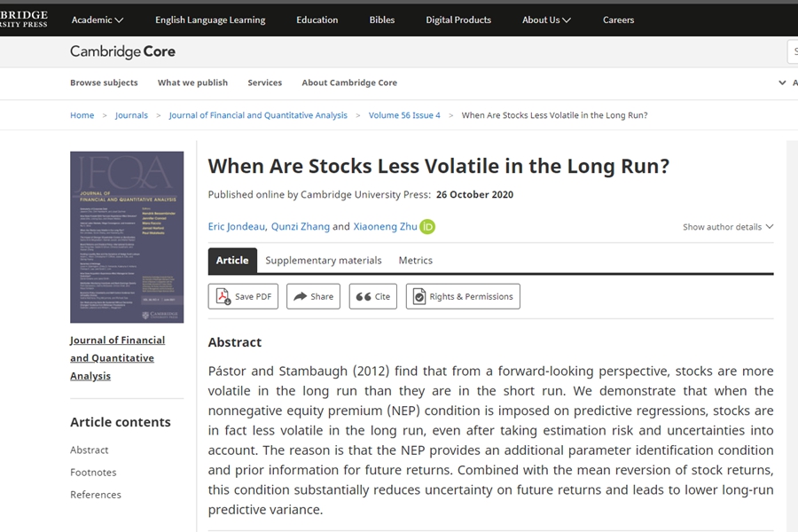The width and height of the screenshot is (798, 532).
Task: Click author link Eric Jondeau
Action: click(x=236, y=227)
